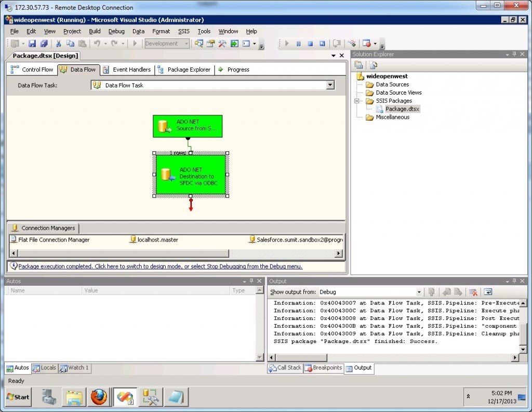Click the Break All pause icon
The image size is (532, 412).
(299, 44)
